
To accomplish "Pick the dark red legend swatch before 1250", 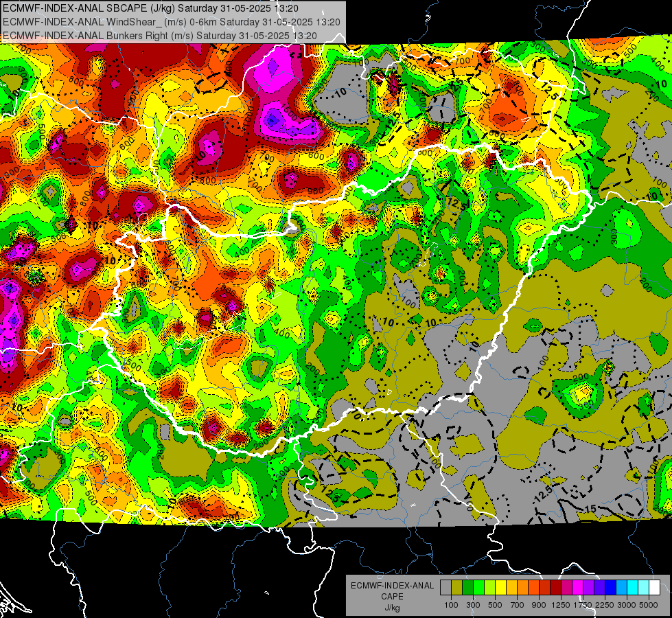I will point(555,588).
